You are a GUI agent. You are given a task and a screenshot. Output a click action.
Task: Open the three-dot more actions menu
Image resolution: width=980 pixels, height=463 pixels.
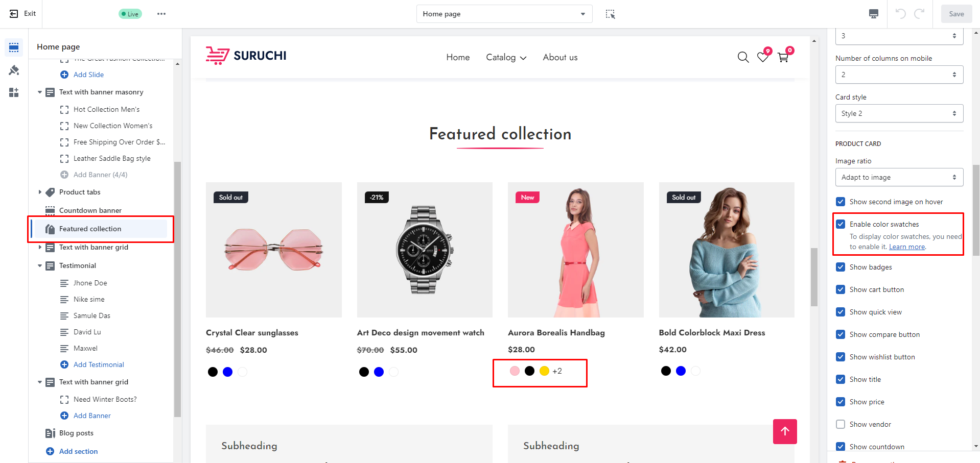click(x=161, y=14)
